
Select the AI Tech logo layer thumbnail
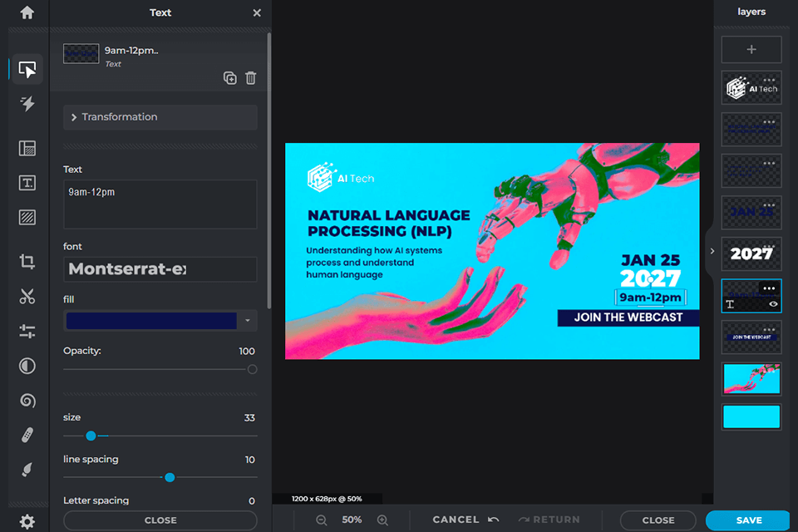coord(751,88)
